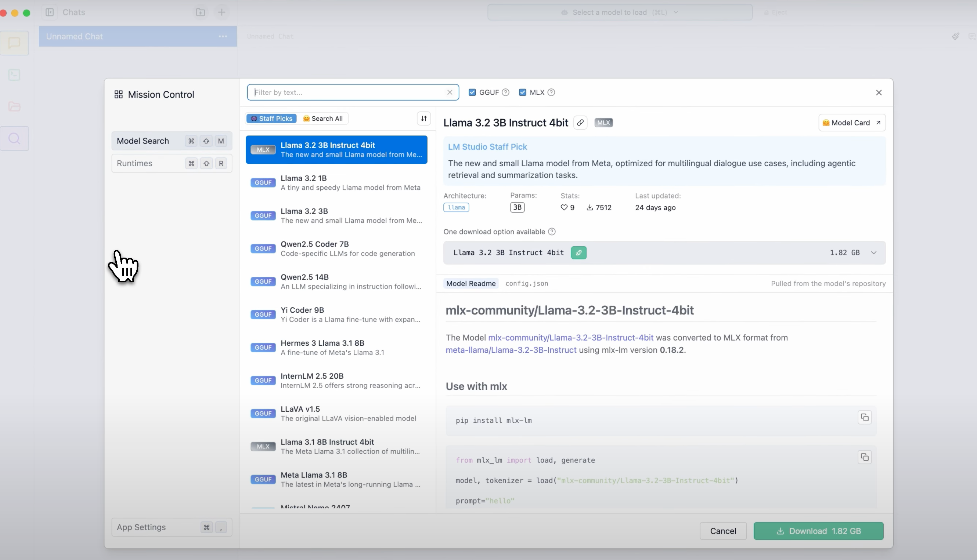This screenshot has height=560, width=977.
Task: Start a new chat with plus icon
Action: coord(222,12)
